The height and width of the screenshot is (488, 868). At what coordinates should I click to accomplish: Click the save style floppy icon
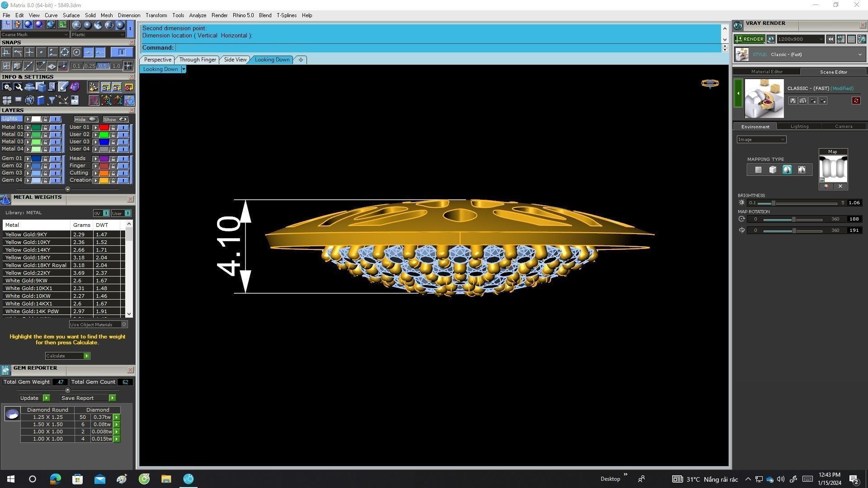[x=793, y=101]
